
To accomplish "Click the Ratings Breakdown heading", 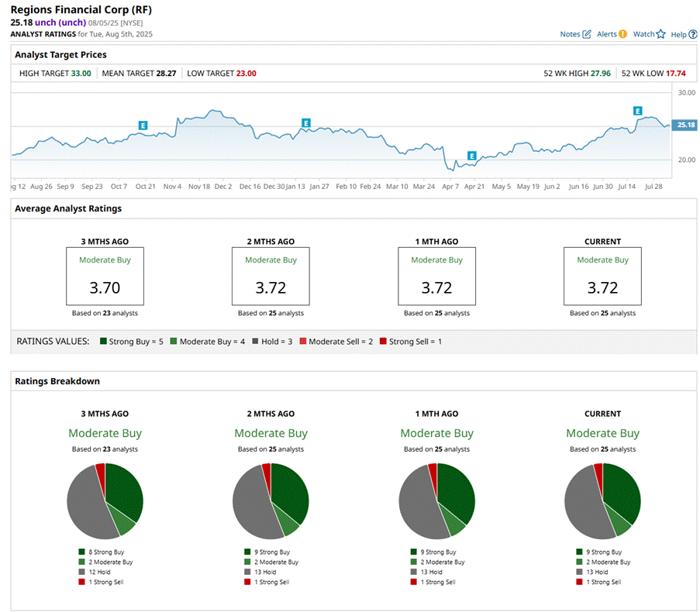I will [57, 381].
